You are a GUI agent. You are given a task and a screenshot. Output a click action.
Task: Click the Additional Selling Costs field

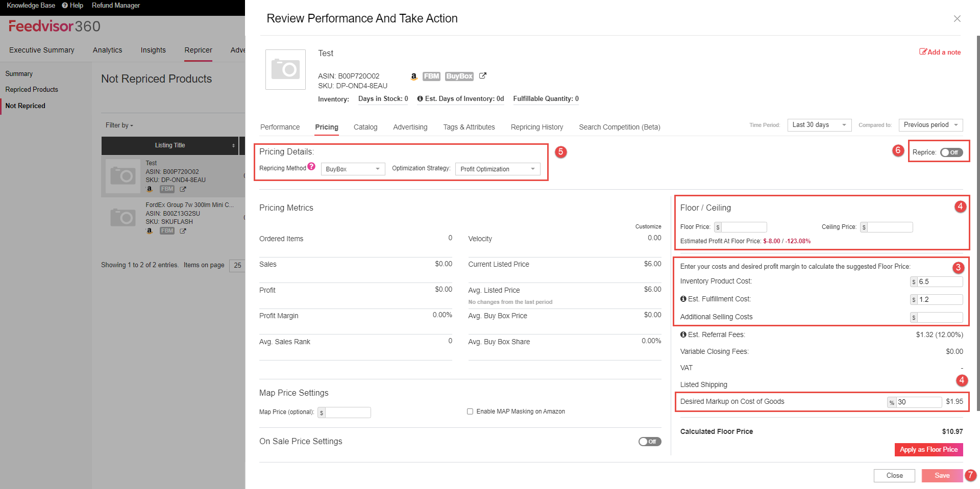coord(940,317)
